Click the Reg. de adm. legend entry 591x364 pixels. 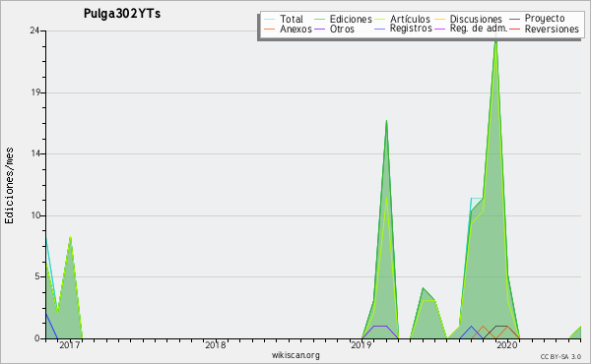tap(479, 29)
